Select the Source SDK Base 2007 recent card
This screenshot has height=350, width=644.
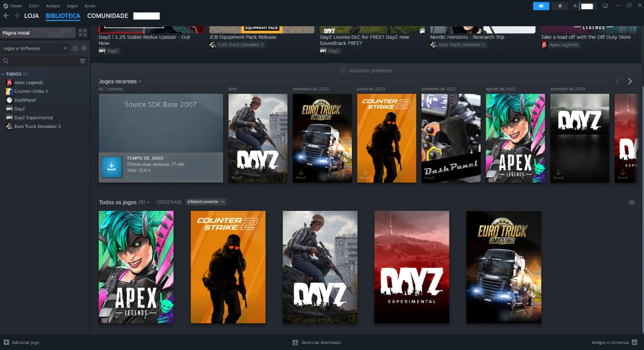coord(161,138)
